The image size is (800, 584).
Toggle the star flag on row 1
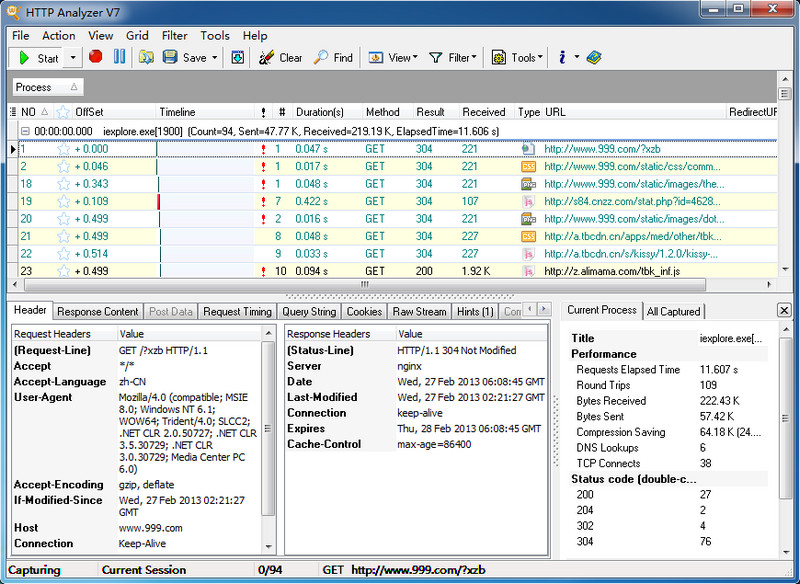coord(64,149)
